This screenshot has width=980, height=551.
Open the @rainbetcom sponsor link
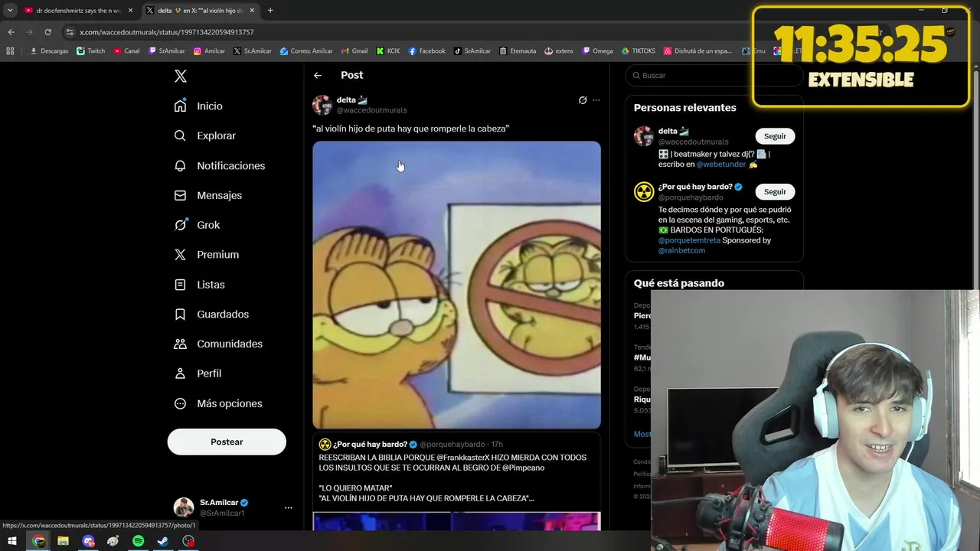[681, 250]
